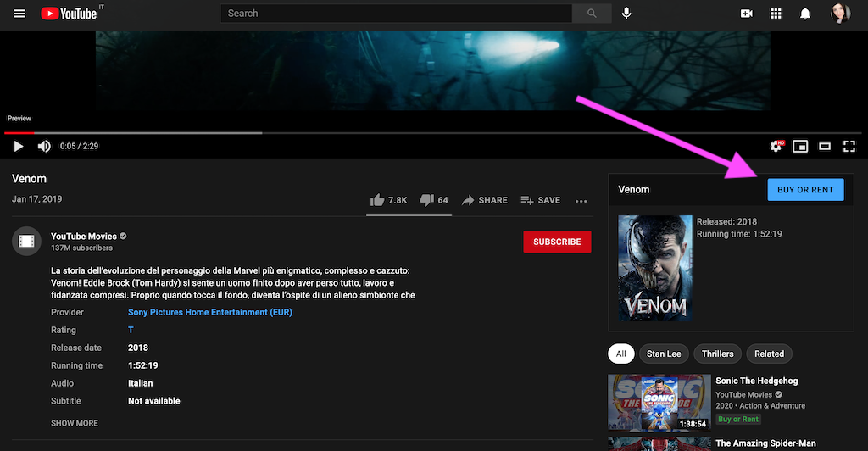Open Sonic The Hedgehog title link
Image resolution: width=868 pixels, height=451 pixels.
point(757,381)
